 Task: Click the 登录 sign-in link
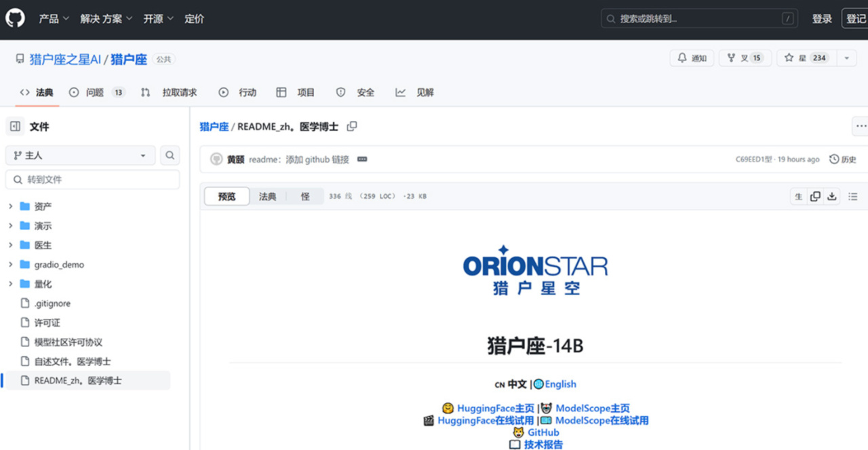(x=822, y=19)
